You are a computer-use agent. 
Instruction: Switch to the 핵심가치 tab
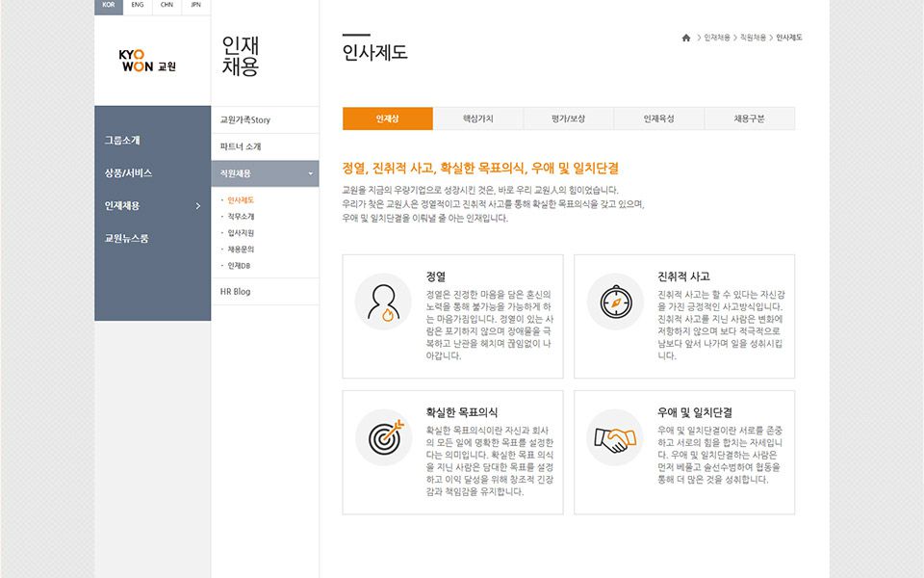478,118
